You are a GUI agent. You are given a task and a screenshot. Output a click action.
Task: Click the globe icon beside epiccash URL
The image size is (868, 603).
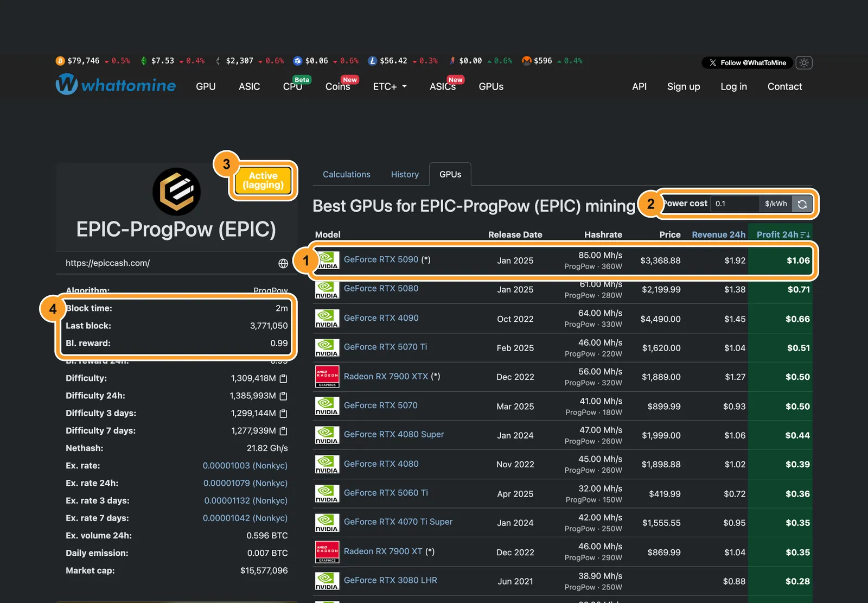283,263
